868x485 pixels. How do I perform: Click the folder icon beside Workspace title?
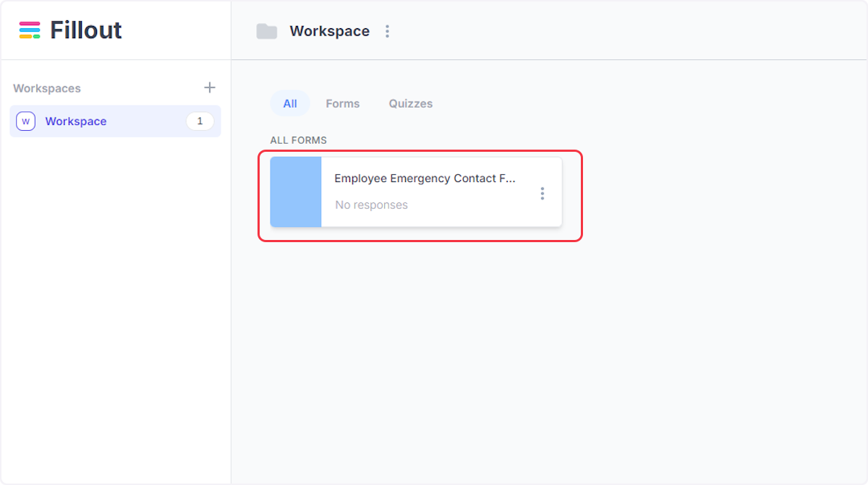(x=266, y=31)
